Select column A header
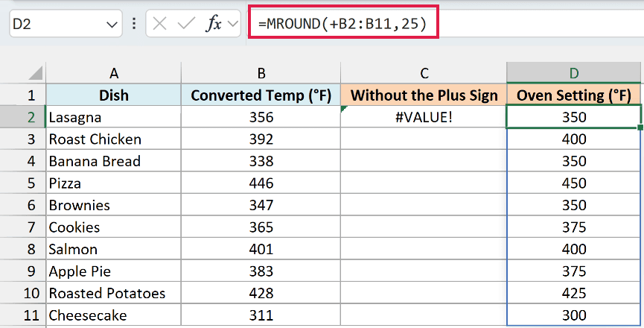Viewport: 644px width, 328px height. 113,73
